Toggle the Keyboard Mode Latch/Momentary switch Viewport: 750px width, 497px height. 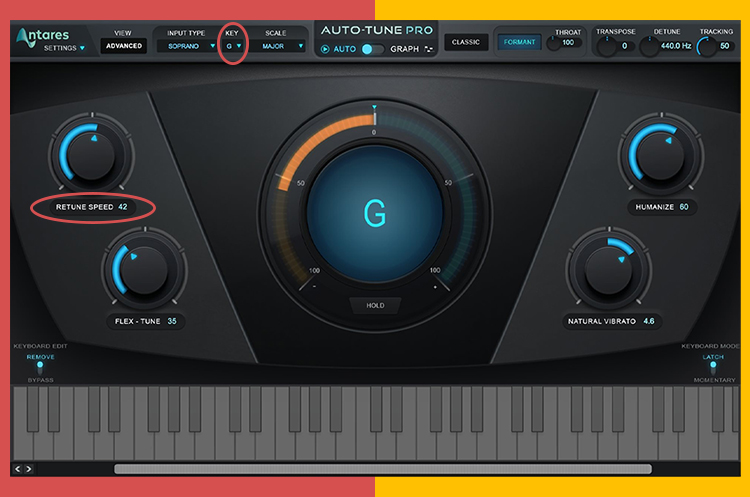pyautogui.click(x=713, y=368)
